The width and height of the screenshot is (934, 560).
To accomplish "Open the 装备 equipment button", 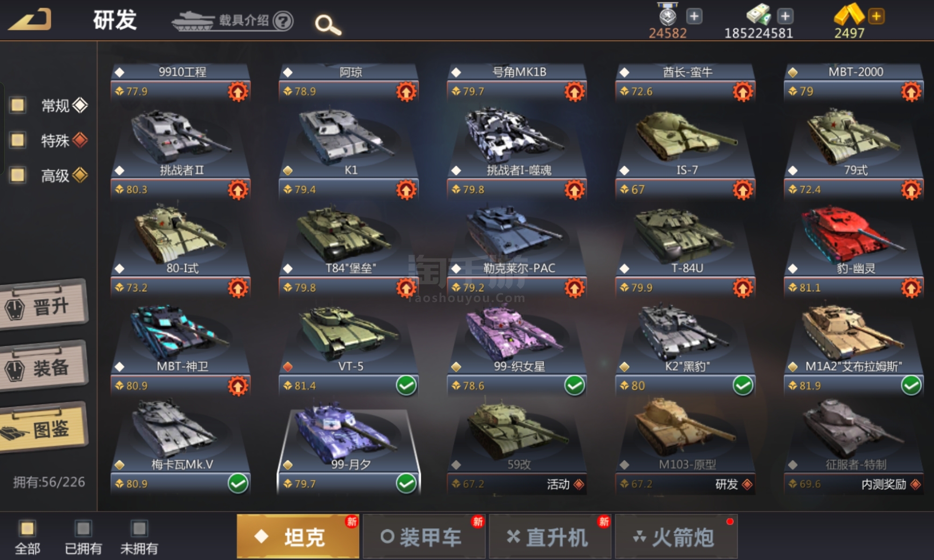I will click(44, 367).
